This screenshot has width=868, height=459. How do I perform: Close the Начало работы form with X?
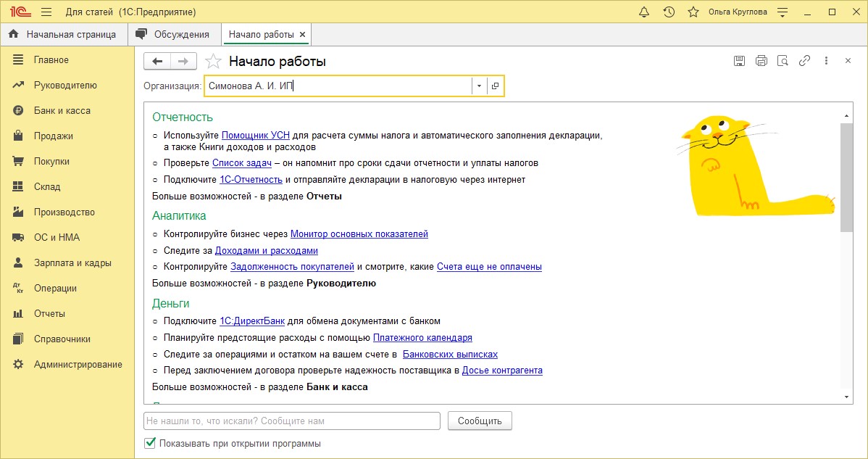[x=848, y=61]
